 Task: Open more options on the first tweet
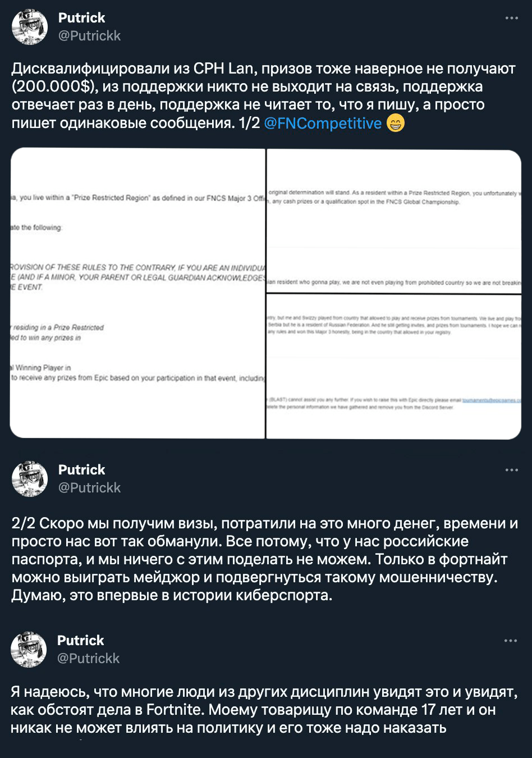coord(511,18)
